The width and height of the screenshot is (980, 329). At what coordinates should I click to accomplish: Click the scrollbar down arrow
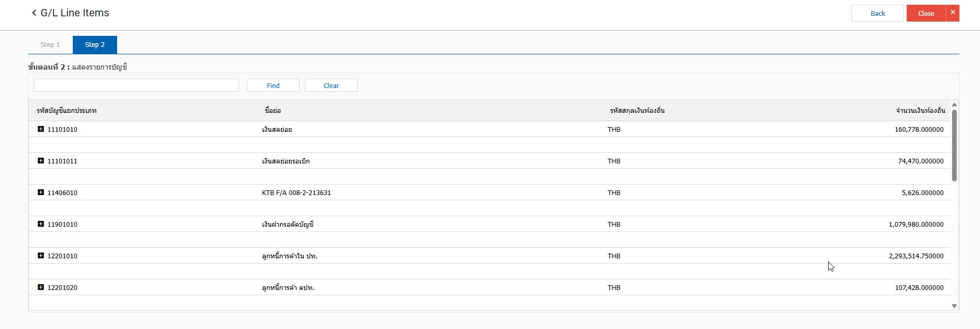pyautogui.click(x=954, y=306)
